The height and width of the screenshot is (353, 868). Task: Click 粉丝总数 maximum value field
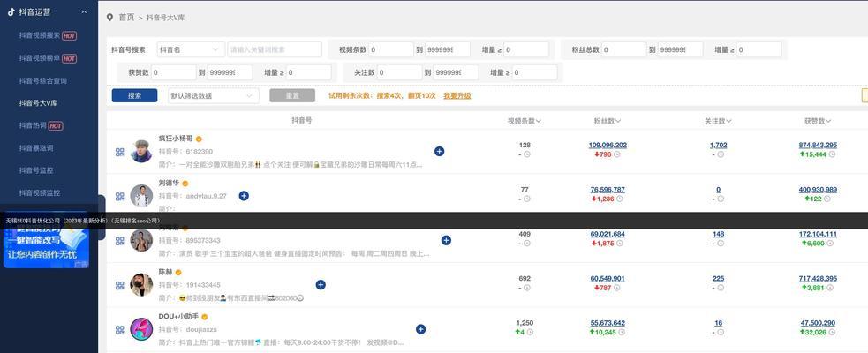coord(680,49)
